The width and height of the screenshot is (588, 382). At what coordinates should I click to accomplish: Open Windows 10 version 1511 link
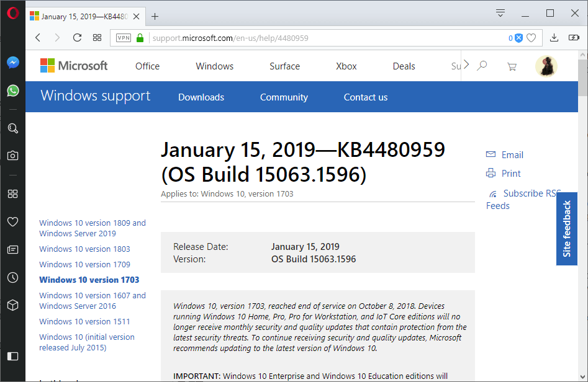[84, 321]
